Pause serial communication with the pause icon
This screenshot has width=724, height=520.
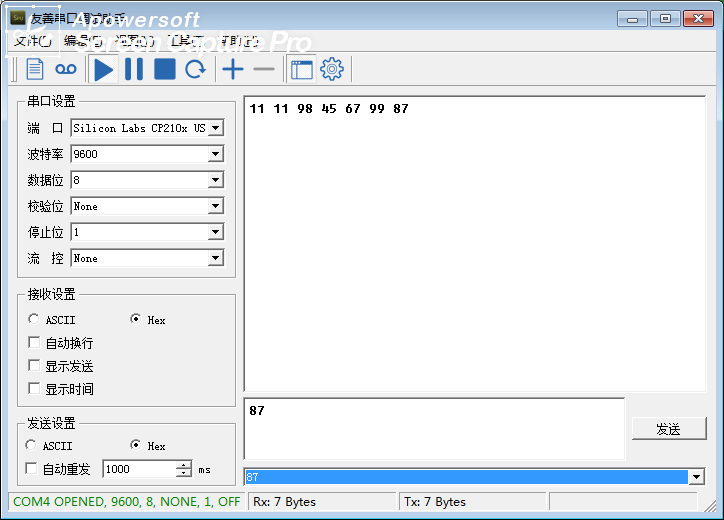134,69
